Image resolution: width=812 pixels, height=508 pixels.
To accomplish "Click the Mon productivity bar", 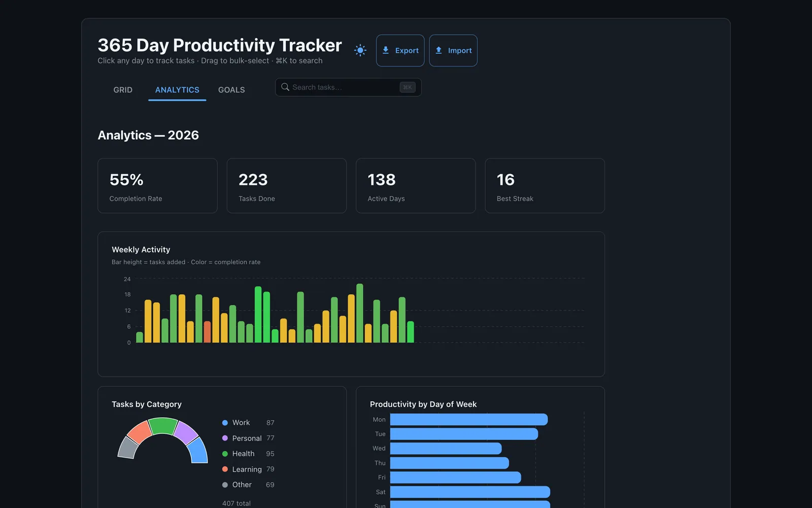I will [469, 420].
